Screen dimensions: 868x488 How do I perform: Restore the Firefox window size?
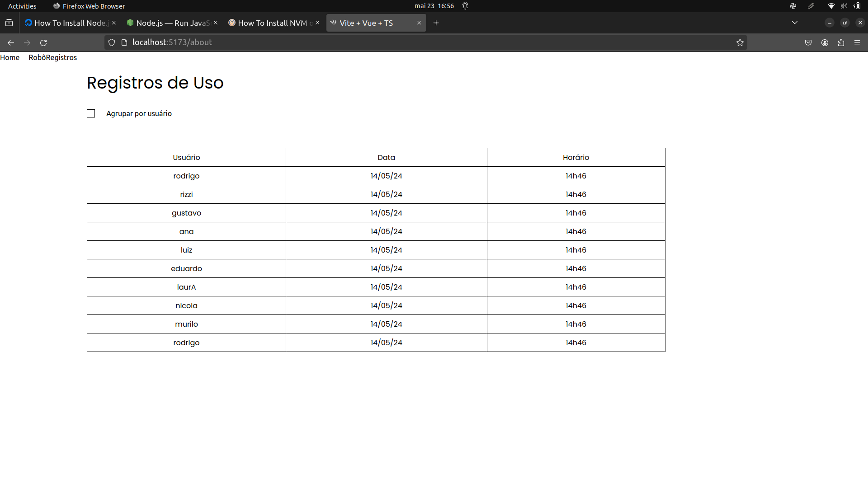click(844, 23)
